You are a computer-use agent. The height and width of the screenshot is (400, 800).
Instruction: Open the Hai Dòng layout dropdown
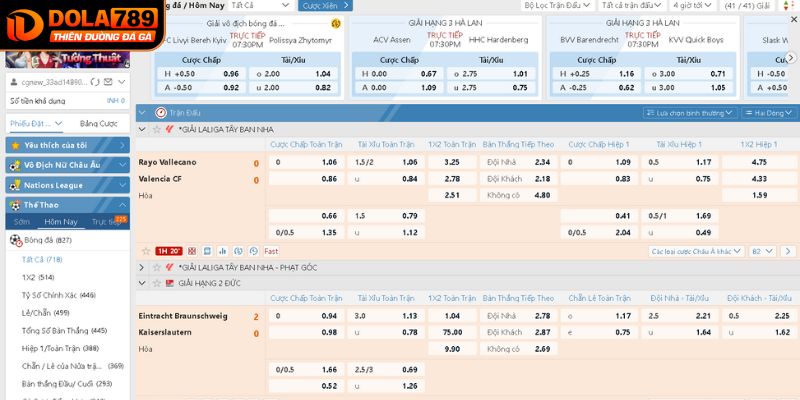tap(769, 113)
